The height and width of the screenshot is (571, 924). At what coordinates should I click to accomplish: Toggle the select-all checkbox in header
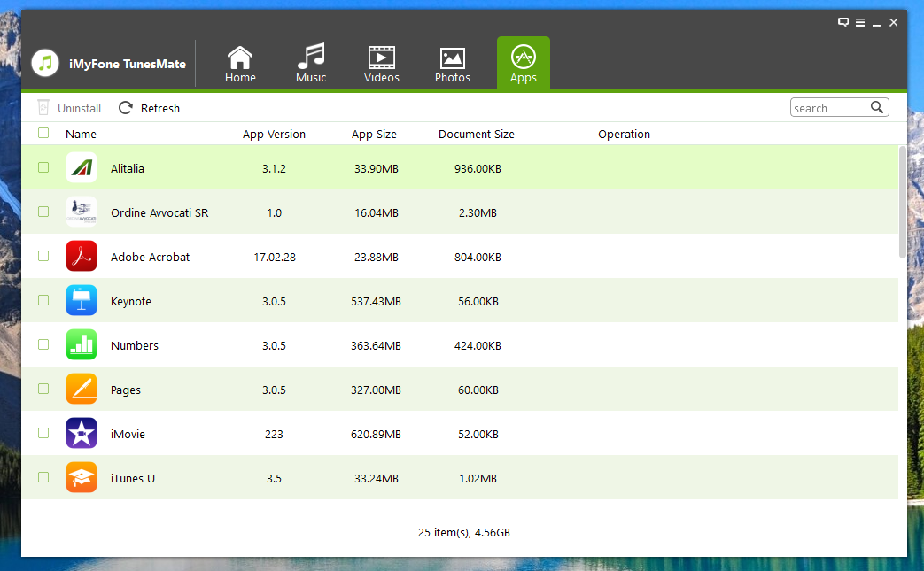(x=43, y=133)
